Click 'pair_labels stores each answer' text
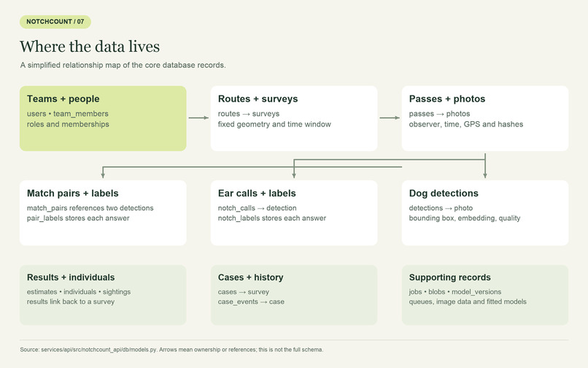This screenshot has width=588, height=368. click(78, 218)
